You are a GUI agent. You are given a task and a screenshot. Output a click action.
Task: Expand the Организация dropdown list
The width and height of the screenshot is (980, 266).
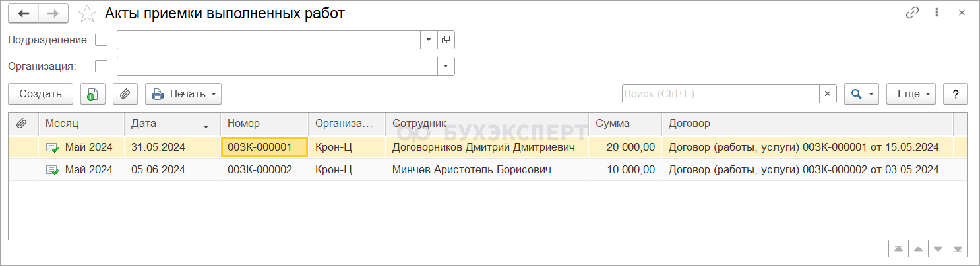pos(446,66)
